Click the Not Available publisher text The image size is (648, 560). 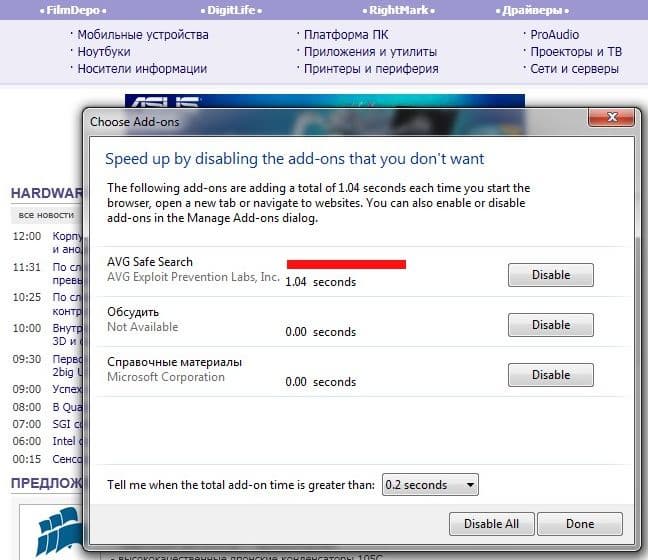pos(143,327)
